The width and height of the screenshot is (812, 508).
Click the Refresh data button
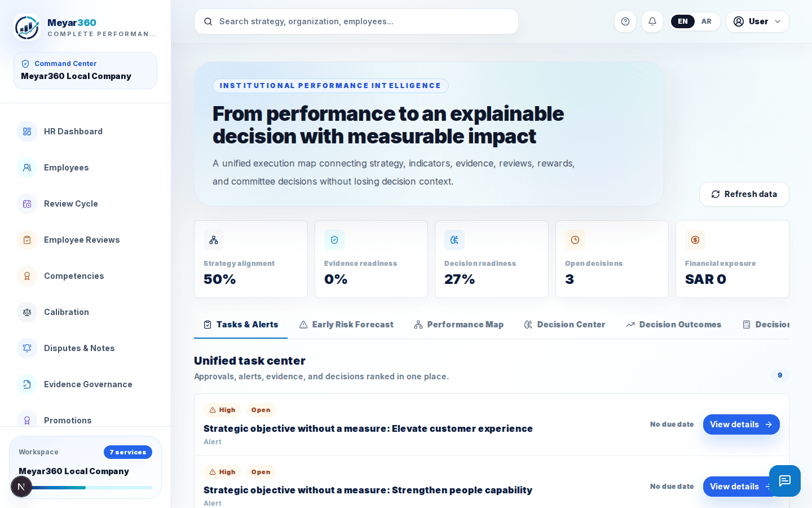pos(744,194)
